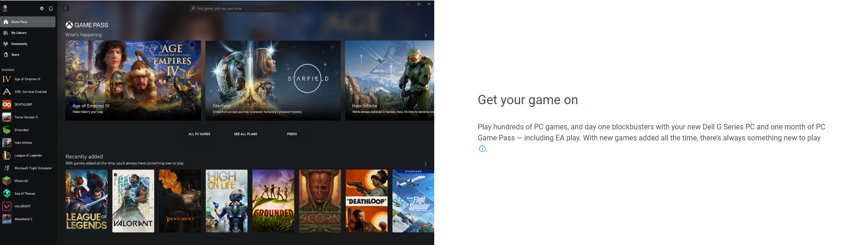Image resolution: width=868 pixels, height=245 pixels.
Task: Open the Scorn game tile
Action: coord(320,201)
